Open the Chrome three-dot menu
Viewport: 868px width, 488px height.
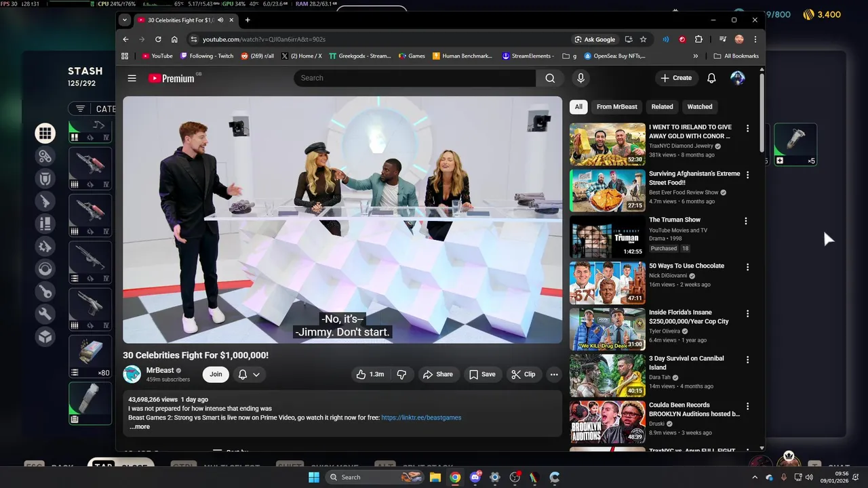pos(755,39)
